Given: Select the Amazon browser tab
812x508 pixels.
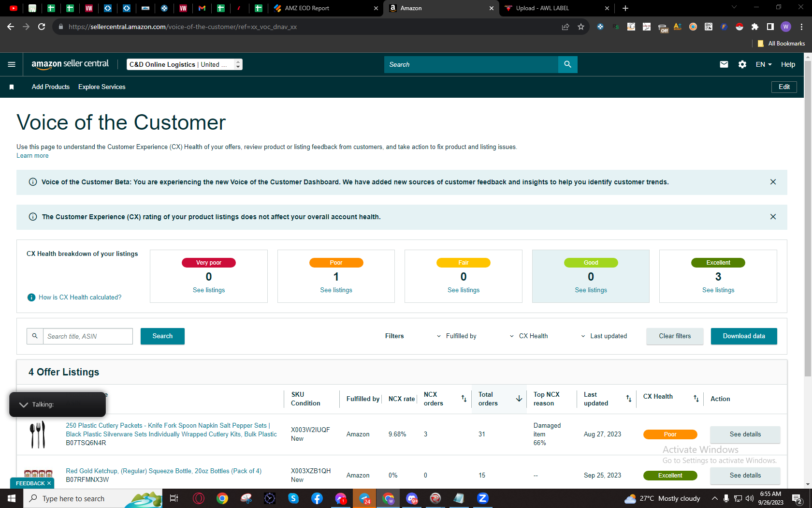Looking at the screenshot, I should 441,8.
